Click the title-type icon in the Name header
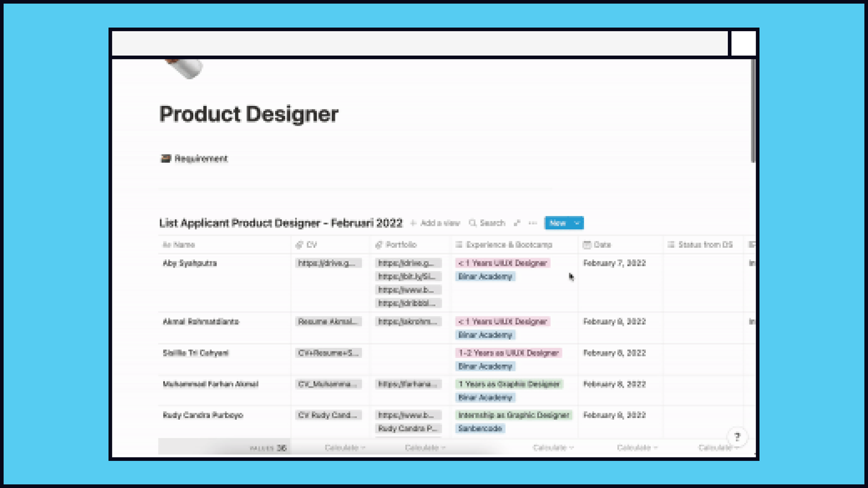Viewport: 868px width, 488px height. pyautogui.click(x=167, y=245)
